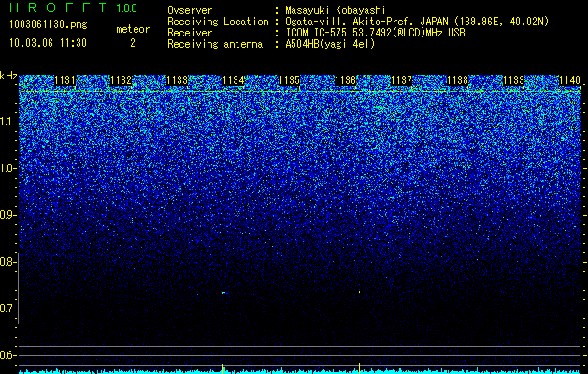The width and height of the screenshot is (588, 374).
Task: Click the cyan signal level strip at bottom
Action: pyautogui.click(x=300, y=372)
